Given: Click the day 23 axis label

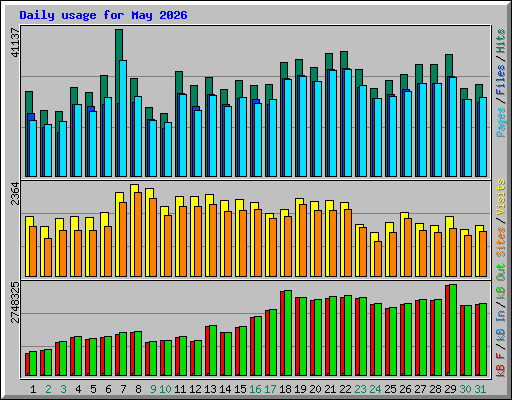Looking at the screenshot, I should coord(360,389).
